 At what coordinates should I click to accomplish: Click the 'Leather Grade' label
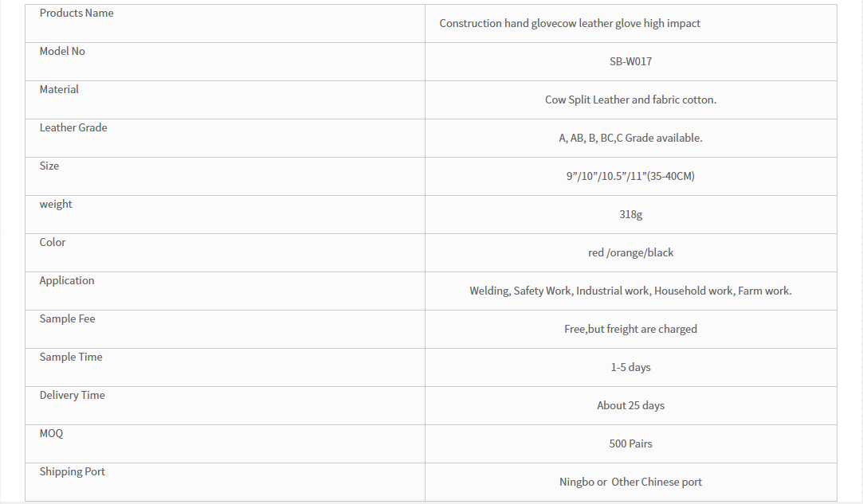(73, 128)
